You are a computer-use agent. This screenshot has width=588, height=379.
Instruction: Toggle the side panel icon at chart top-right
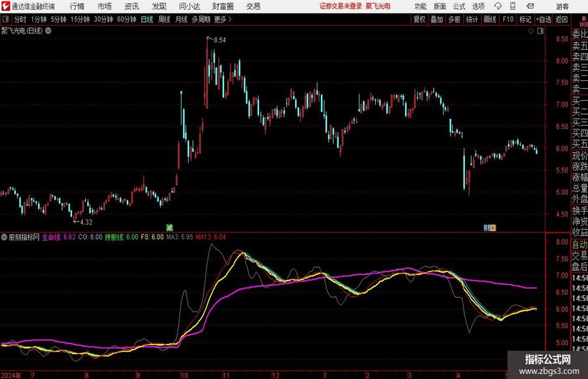(x=540, y=31)
